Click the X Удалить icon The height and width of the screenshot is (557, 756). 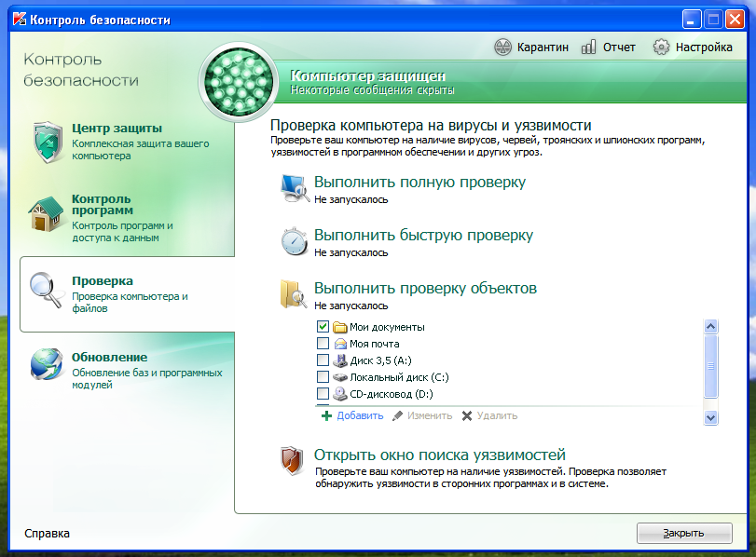tap(467, 415)
